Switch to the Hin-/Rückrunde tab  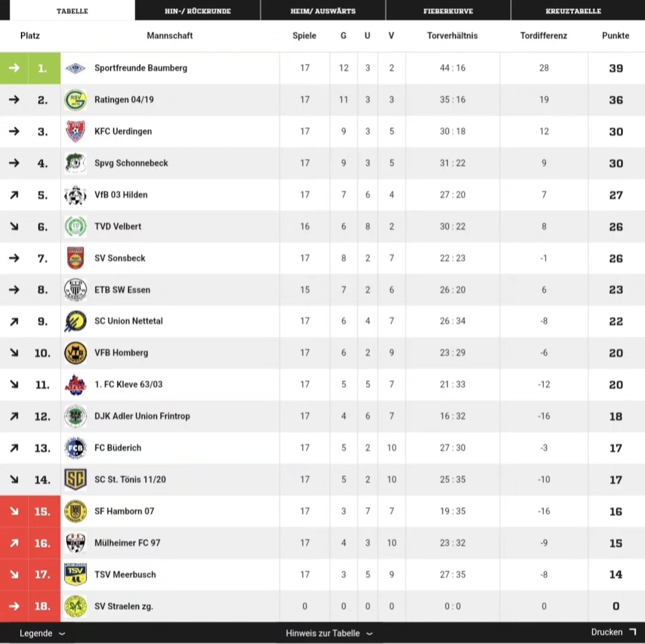[x=198, y=11]
